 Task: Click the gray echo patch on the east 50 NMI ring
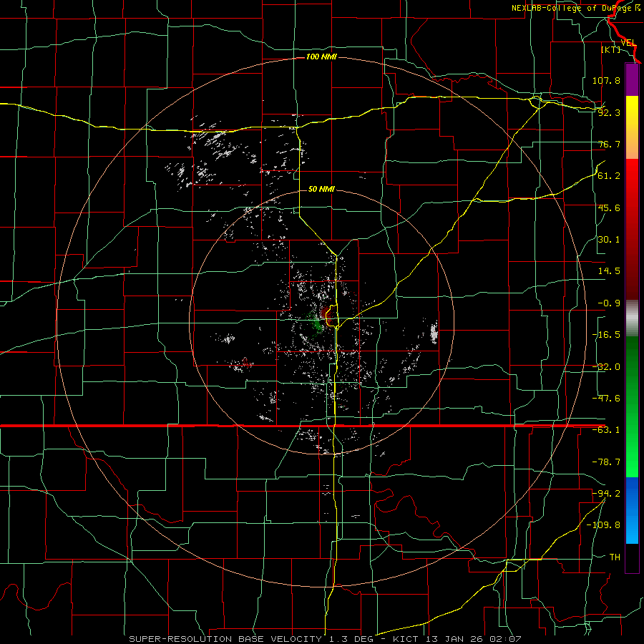pyautogui.click(x=434, y=333)
